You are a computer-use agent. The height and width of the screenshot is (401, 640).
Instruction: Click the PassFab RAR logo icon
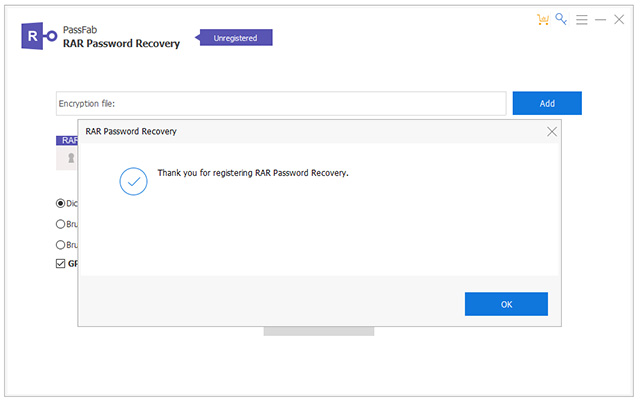[39, 36]
